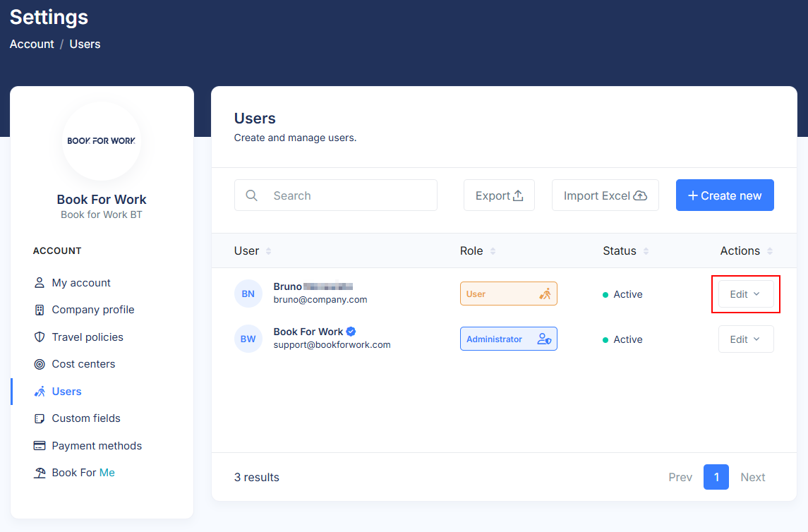Open Edit dropdown for Book For Work user
The height and width of the screenshot is (532, 808).
(746, 339)
